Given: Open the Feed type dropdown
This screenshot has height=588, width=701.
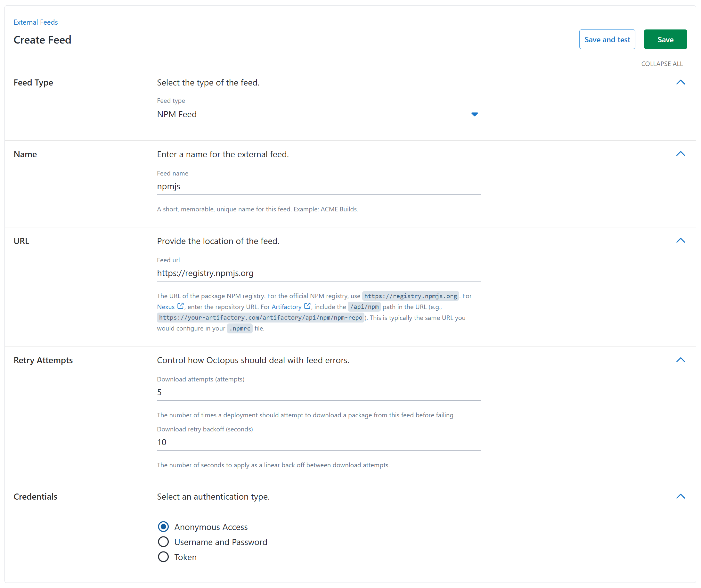Looking at the screenshot, I should (x=475, y=114).
